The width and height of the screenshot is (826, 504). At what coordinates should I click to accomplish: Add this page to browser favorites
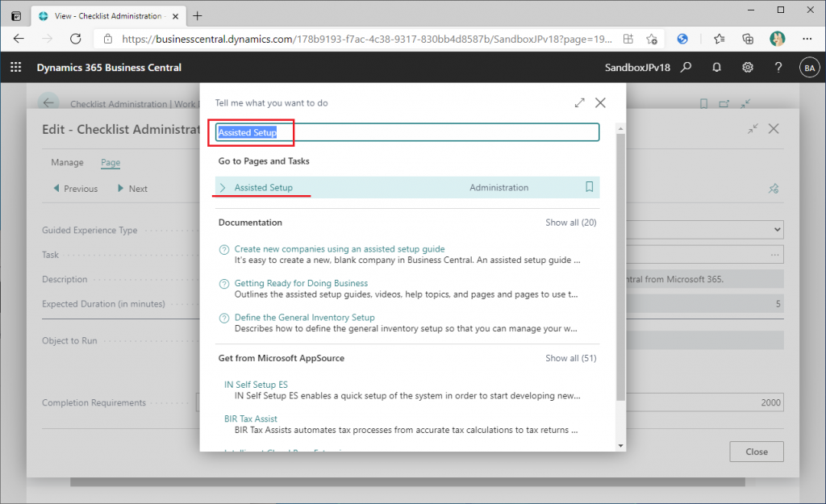pos(652,39)
